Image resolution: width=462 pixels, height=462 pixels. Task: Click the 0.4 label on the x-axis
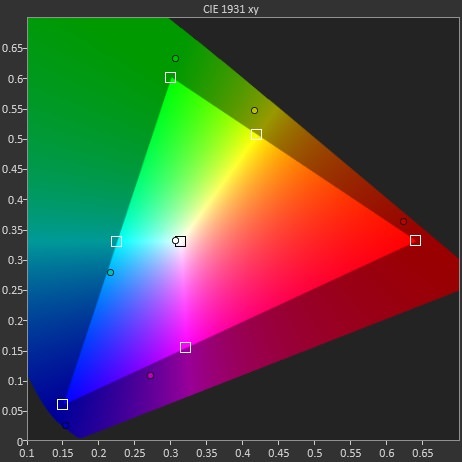(x=243, y=453)
